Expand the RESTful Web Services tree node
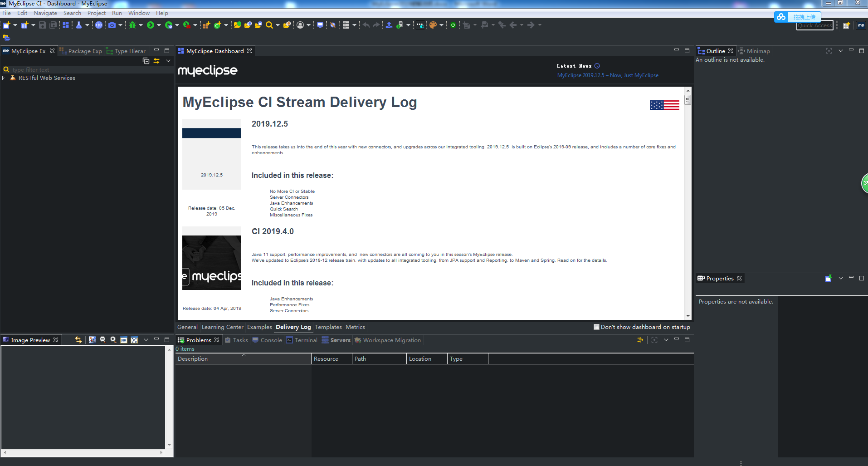This screenshot has height=466, width=868. pos(4,78)
